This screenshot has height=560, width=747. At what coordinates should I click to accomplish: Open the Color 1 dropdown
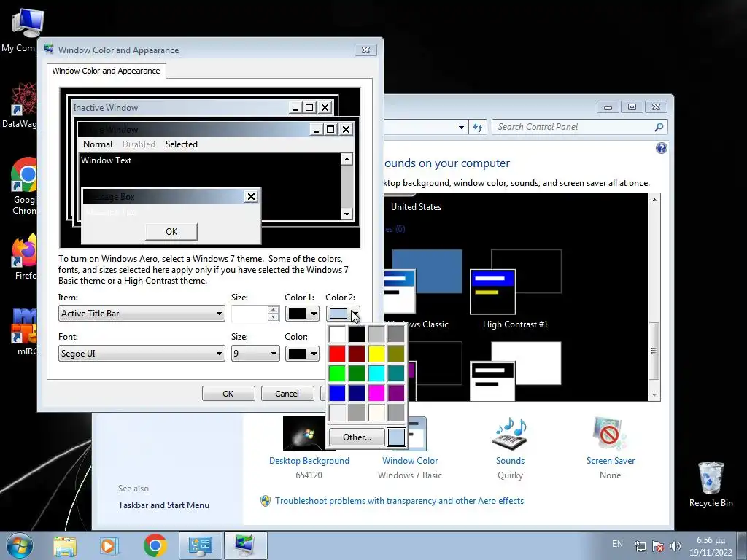302,314
